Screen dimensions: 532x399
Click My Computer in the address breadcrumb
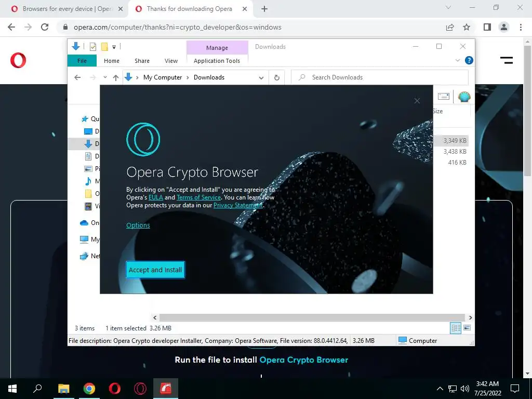[163, 77]
